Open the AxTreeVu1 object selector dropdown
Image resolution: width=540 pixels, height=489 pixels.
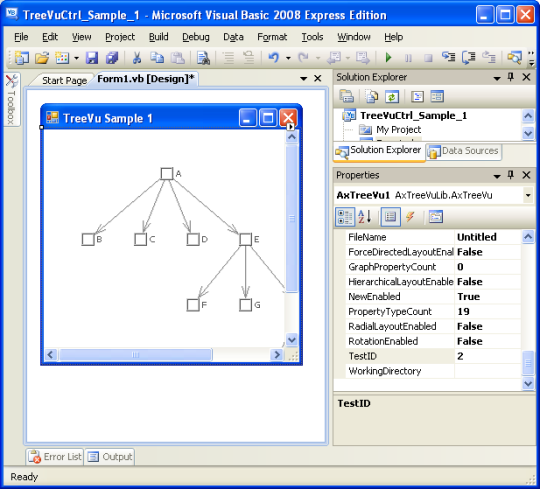528,196
